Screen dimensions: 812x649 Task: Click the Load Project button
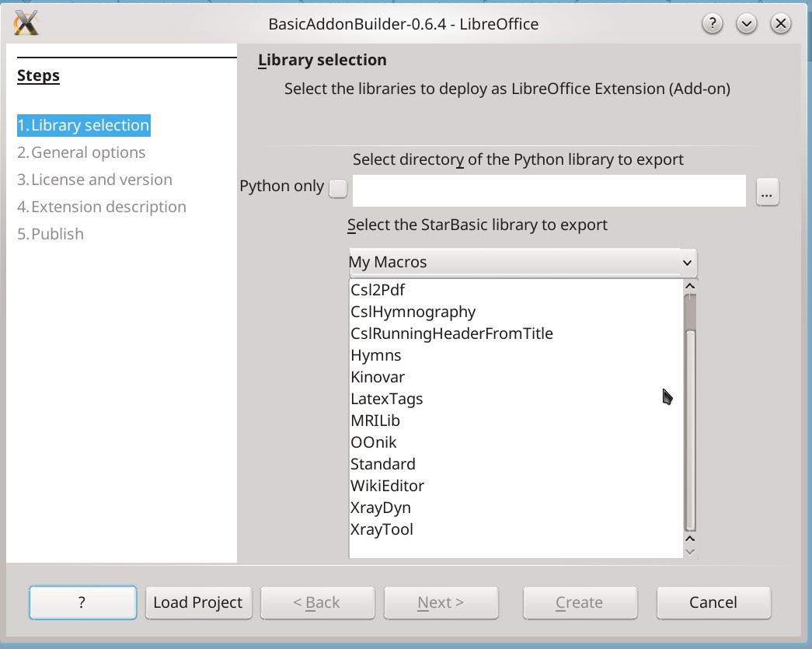[198, 602]
